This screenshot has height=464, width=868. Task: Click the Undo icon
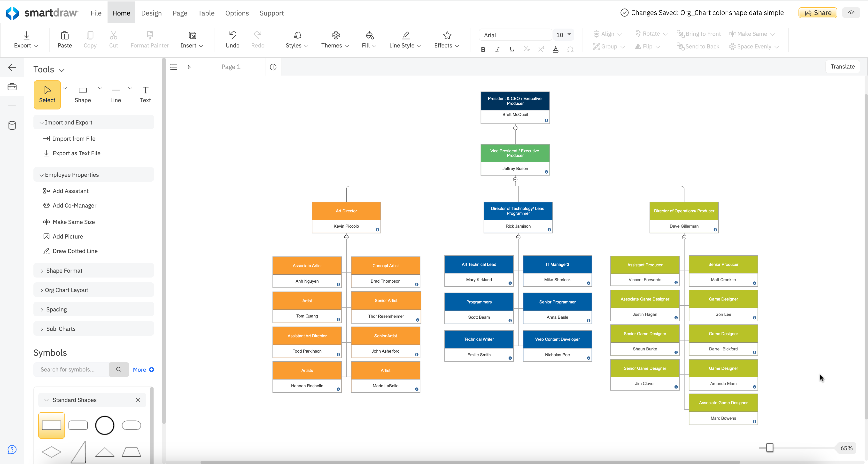click(232, 35)
